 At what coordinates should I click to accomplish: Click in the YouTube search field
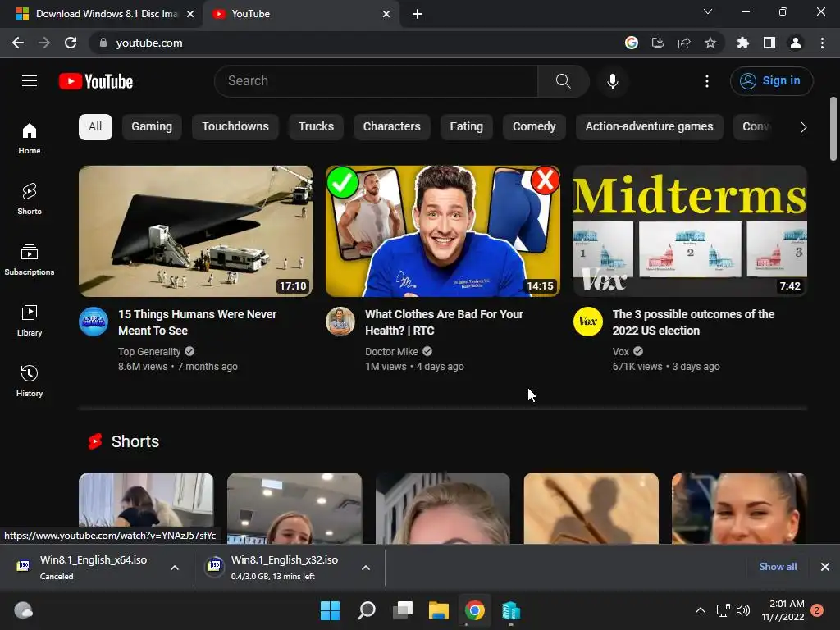point(376,81)
